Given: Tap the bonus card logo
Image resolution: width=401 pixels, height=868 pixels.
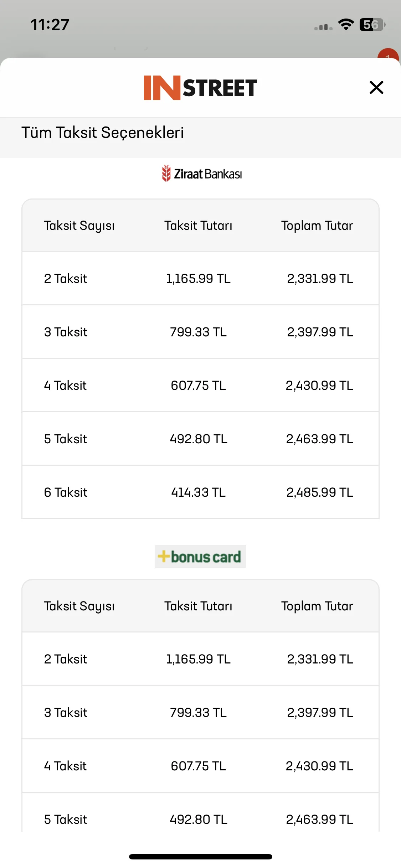Looking at the screenshot, I should click(x=200, y=557).
